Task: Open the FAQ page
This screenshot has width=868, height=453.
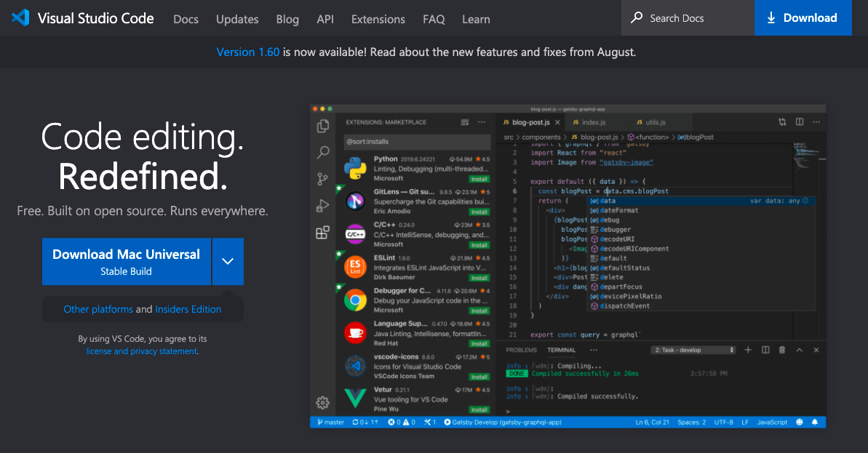Action: click(x=434, y=19)
